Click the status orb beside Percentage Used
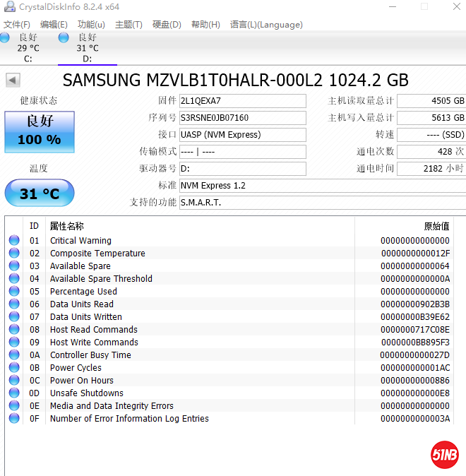This screenshot has width=466, height=476. [14, 292]
